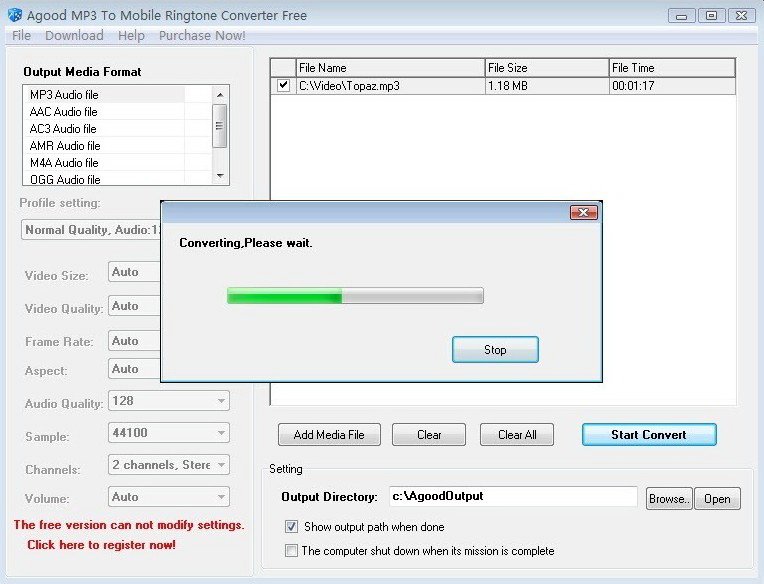Click the conversion progress bar
The image size is (764, 584).
355,296
